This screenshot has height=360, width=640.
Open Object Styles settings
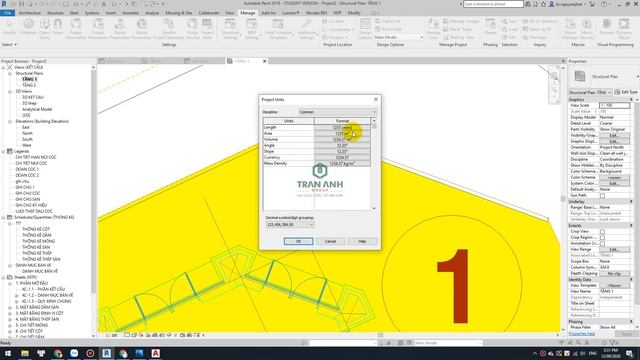(x=44, y=28)
